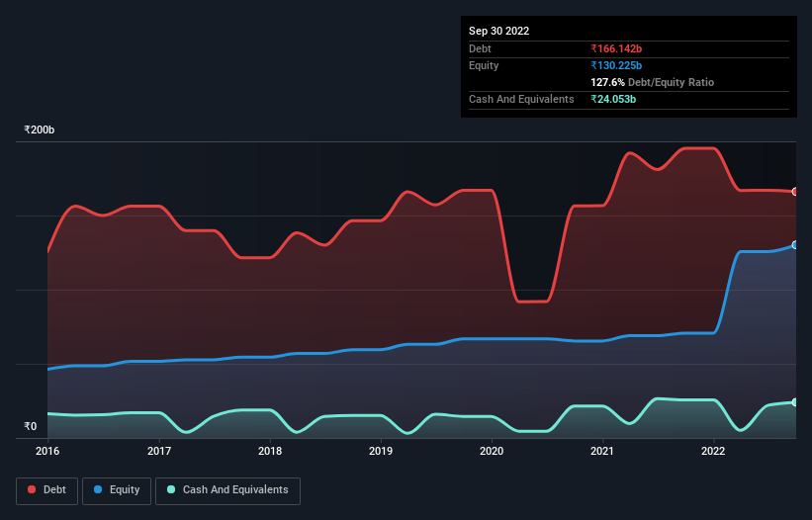Click the blue Equity endpoint marker
The image size is (812, 520).
pos(795,245)
